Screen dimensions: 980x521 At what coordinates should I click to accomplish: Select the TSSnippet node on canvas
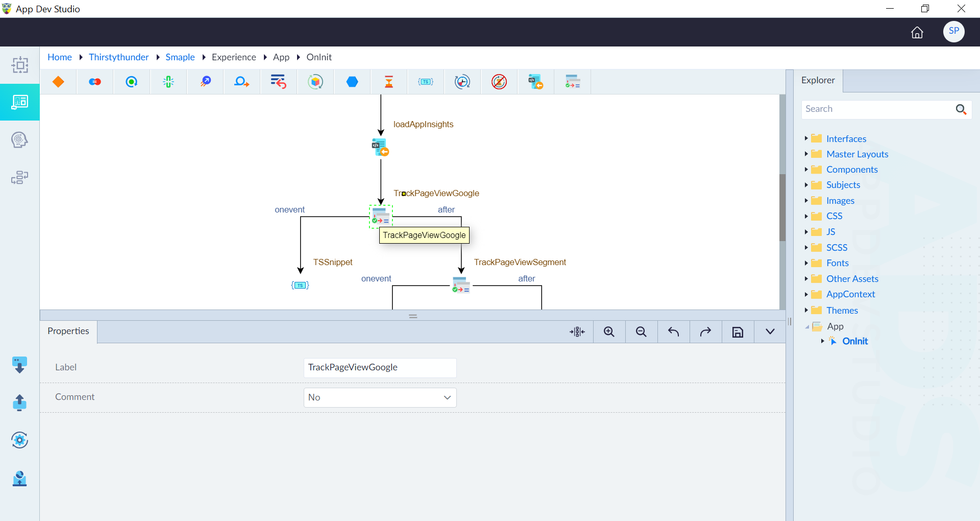(300, 285)
